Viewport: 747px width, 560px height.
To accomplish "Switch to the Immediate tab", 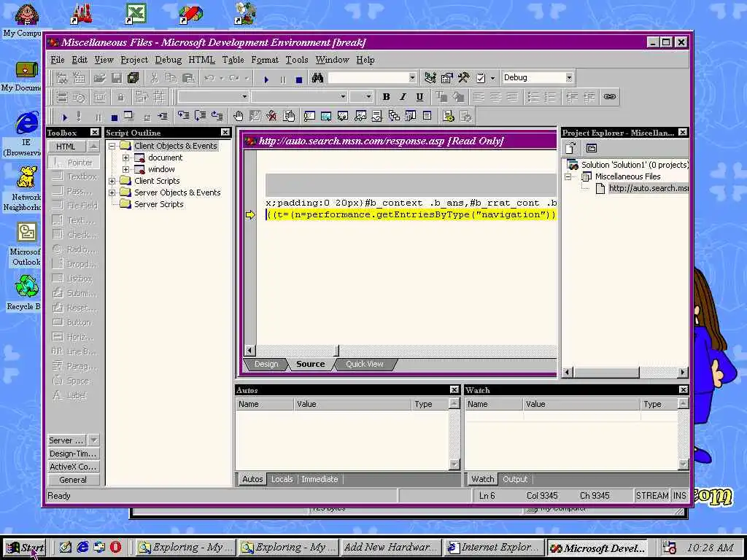I will pyautogui.click(x=320, y=480).
